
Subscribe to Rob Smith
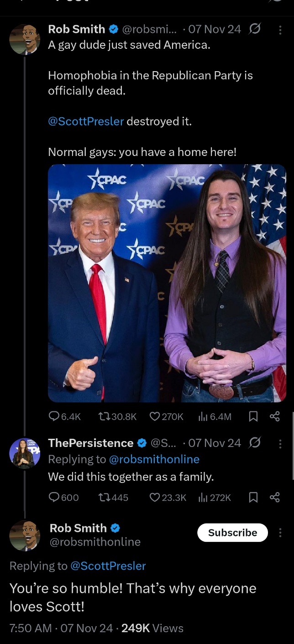tap(232, 533)
